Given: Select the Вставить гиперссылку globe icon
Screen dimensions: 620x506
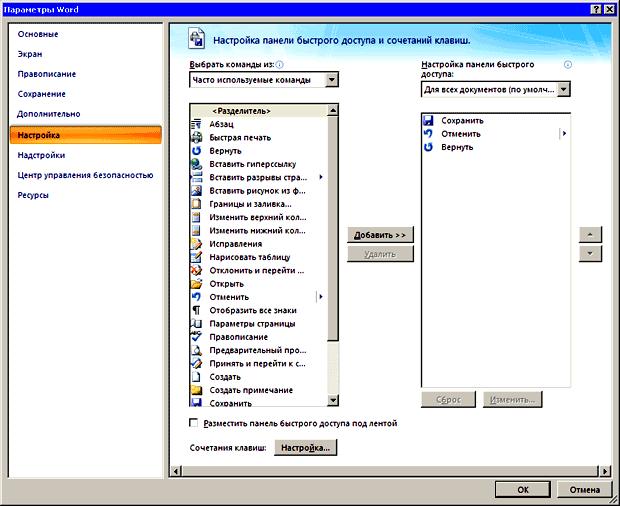Looking at the screenshot, I should [x=196, y=164].
